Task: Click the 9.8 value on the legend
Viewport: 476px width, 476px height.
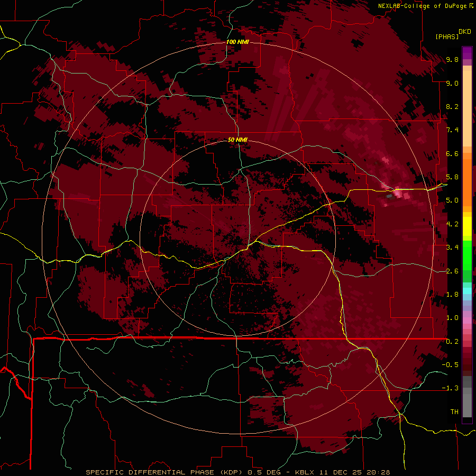Action: tap(452, 59)
